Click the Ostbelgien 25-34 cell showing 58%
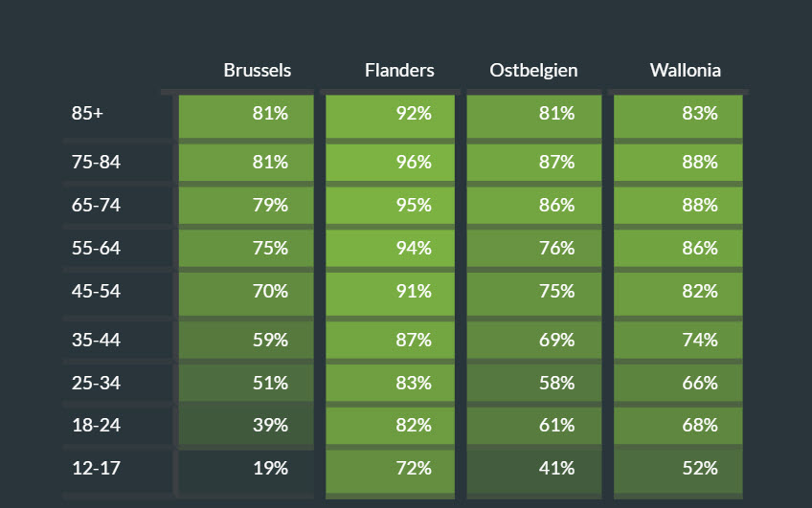 (x=533, y=383)
